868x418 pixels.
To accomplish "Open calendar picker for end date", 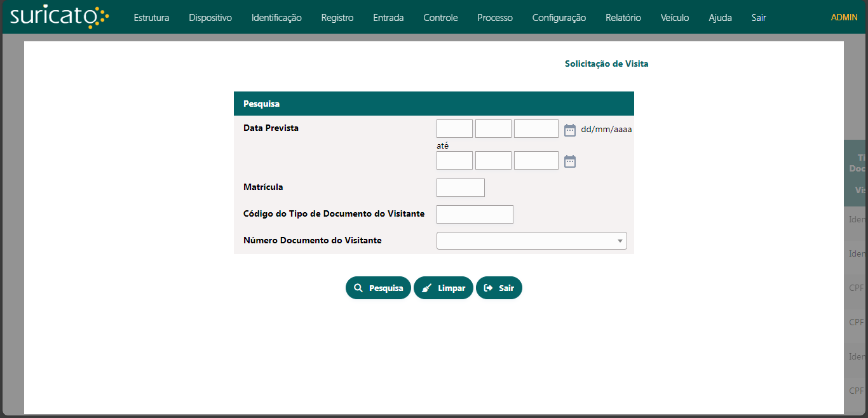I will pyautogui.click(x=570, y=161).
